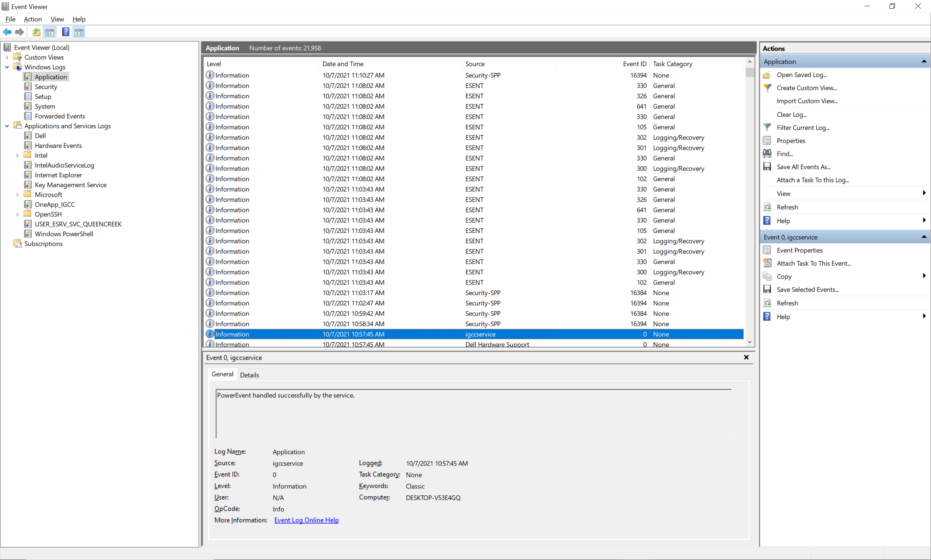Collapse the Windows Logs tree node

tap(7, 67)
